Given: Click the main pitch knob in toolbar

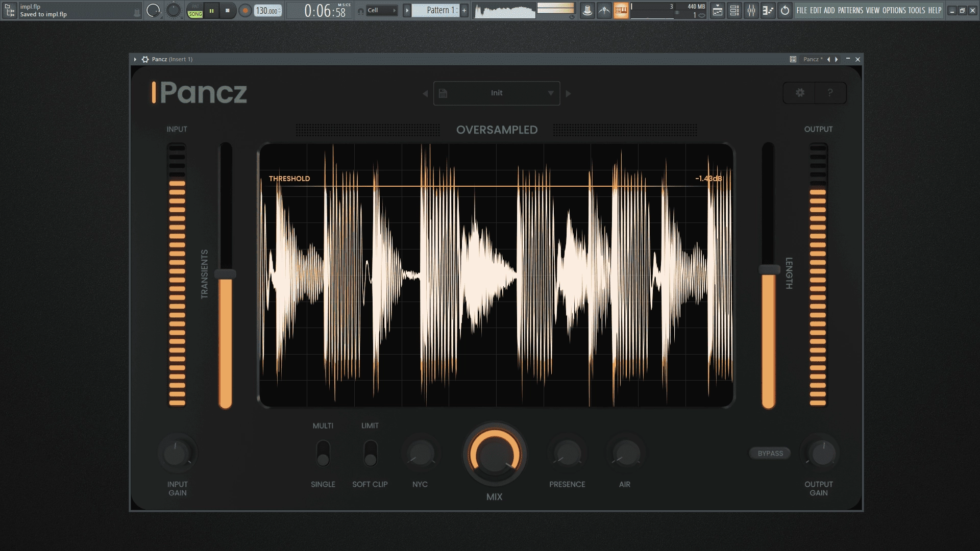Looking at the screenshot, I should click(174, 10).
